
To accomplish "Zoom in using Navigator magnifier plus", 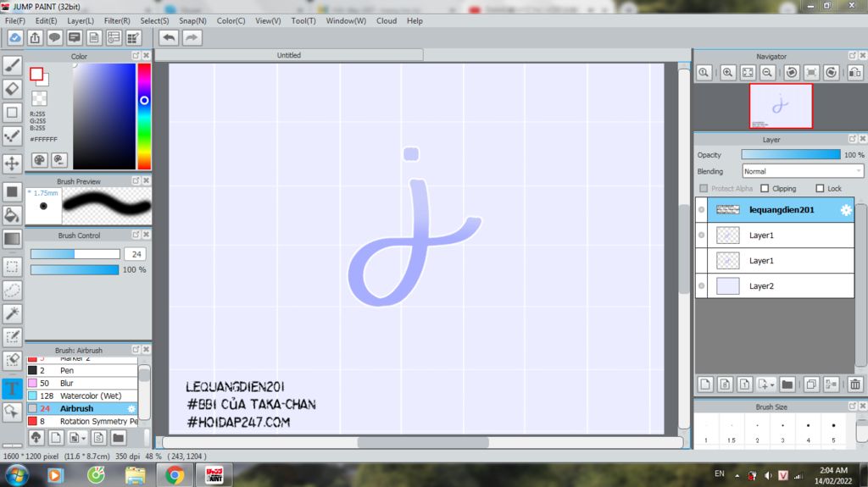I will pyautogui.click(x=727, y=73).
